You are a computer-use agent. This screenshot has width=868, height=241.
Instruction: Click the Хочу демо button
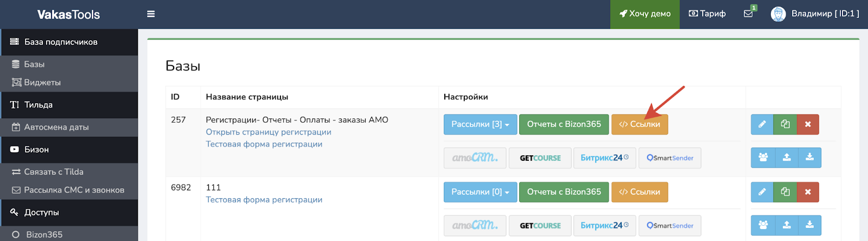[x=644, y=14]
